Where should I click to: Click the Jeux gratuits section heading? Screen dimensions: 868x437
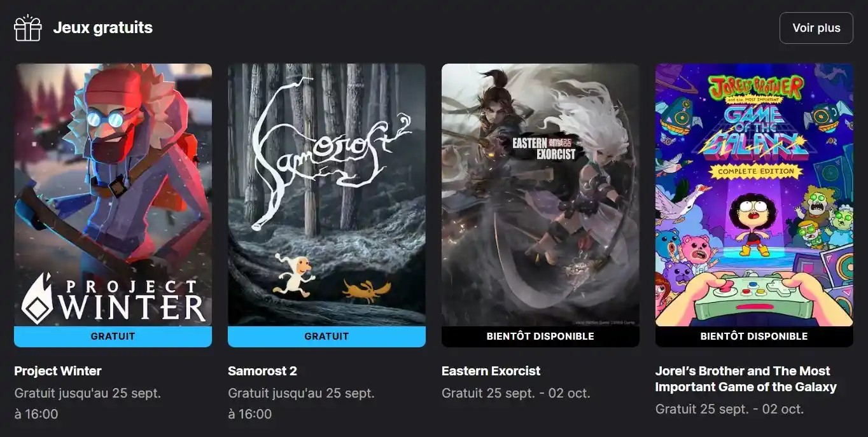pos(102,28)
